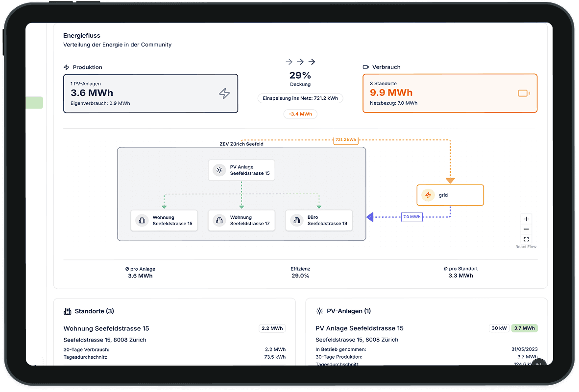This screenshot has width=579, height=392.
Task: Click the fit view icon in the flow controls
Action: (526, 239)
